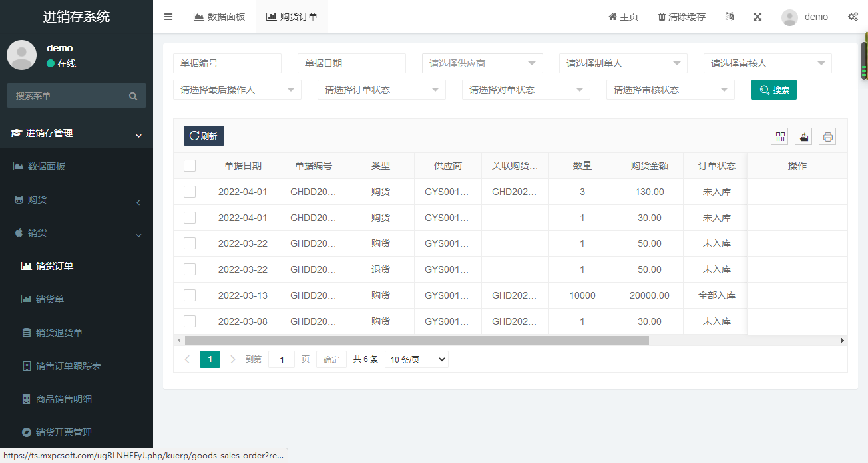This screenshot has height=463, width=868.
Task: Click the green 搜索 button
Action: click(773, 90)
